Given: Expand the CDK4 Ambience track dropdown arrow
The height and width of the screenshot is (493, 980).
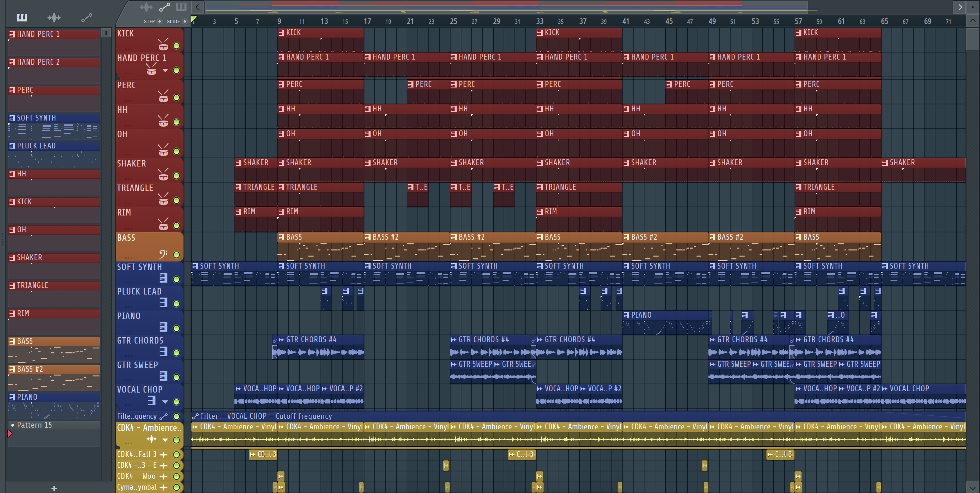Looking at the screenshot, I should [x=165, y=440].
